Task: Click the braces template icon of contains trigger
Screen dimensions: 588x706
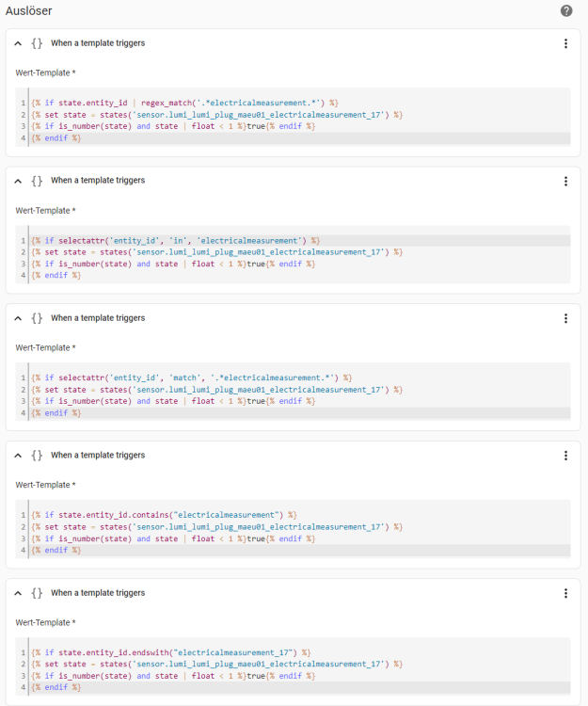Action: pyautogui.click(x=37, y=456)
